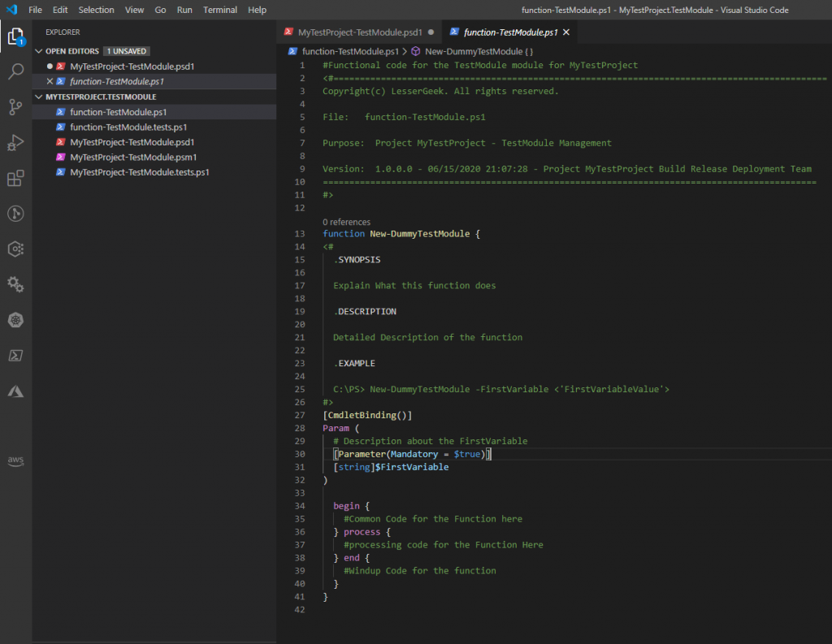The height and width of the screenshot is (644, 832).
Task: Open the Source Control view
Action: pos(15,107)
